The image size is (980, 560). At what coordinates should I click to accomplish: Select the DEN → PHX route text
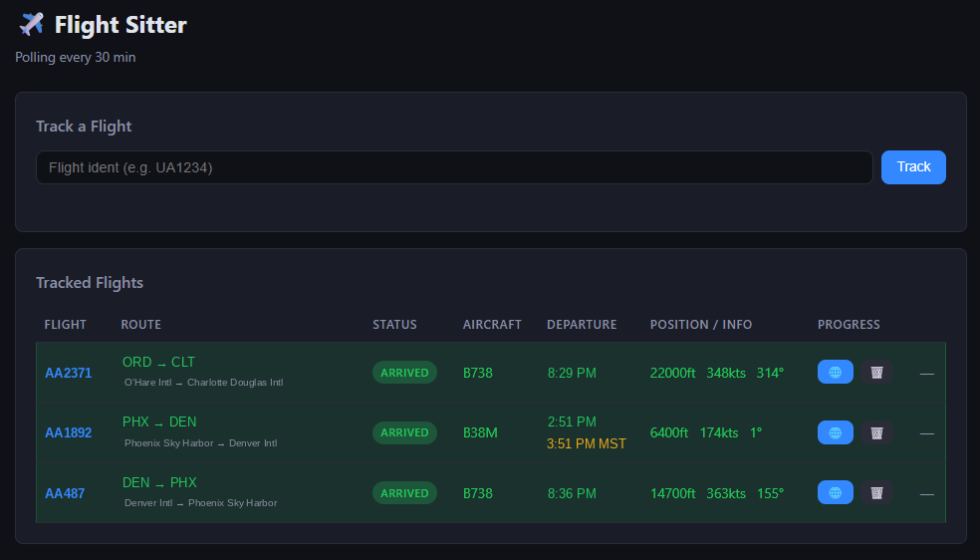tap(159, 483)
